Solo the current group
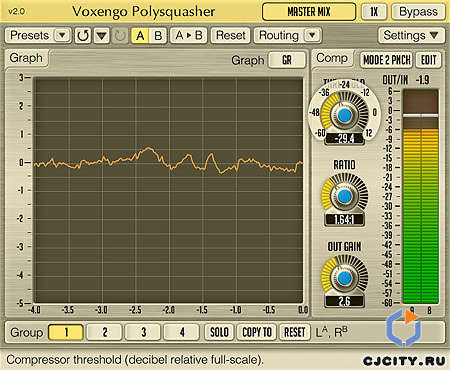The image size is (450, 370). click(219, 332)
